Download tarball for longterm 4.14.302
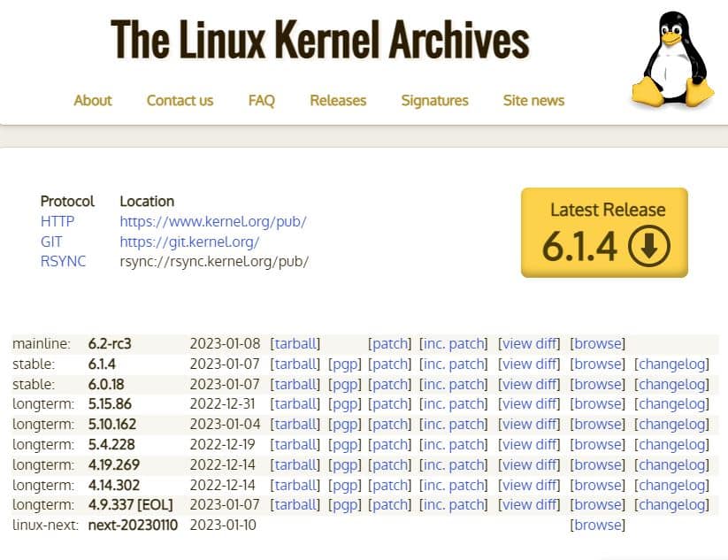This screenshot has height=560, width=728. pos(295,485)
